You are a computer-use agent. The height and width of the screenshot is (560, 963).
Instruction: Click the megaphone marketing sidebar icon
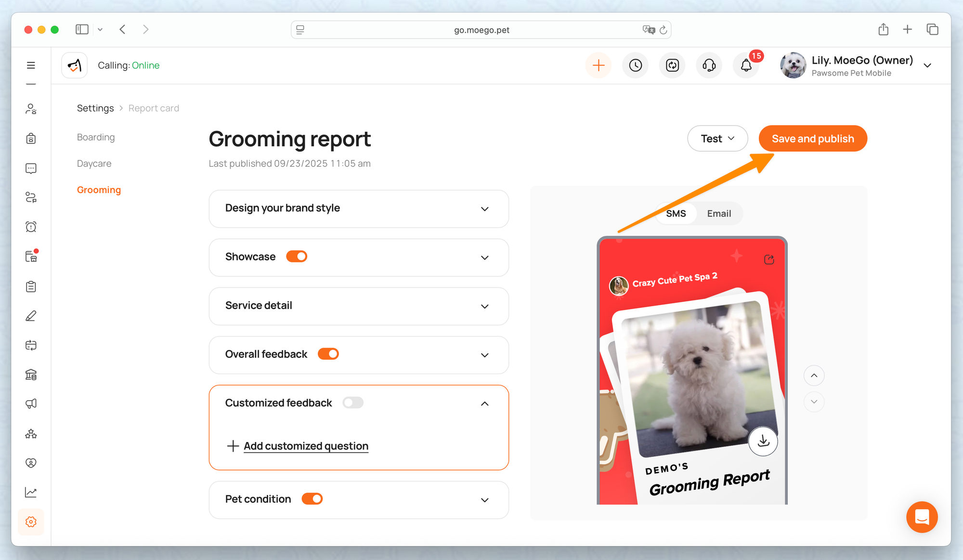tap(31, 404)
